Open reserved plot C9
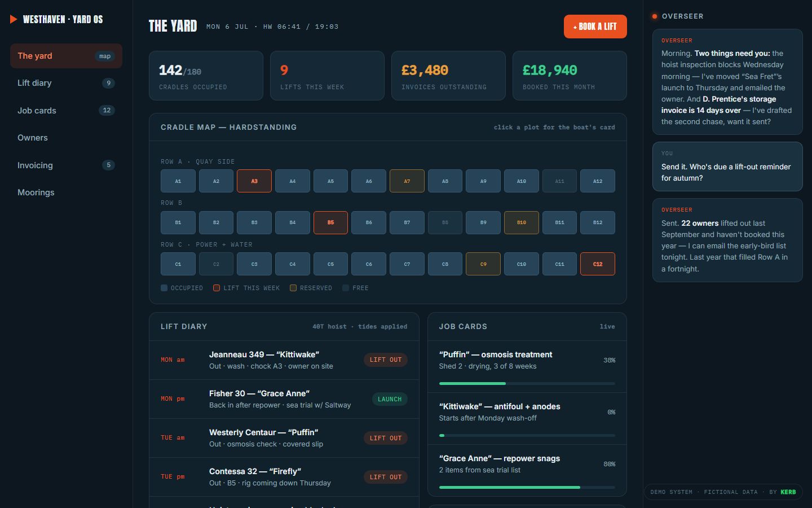This screenshot has width=812, height=508. tap(483, 264)
